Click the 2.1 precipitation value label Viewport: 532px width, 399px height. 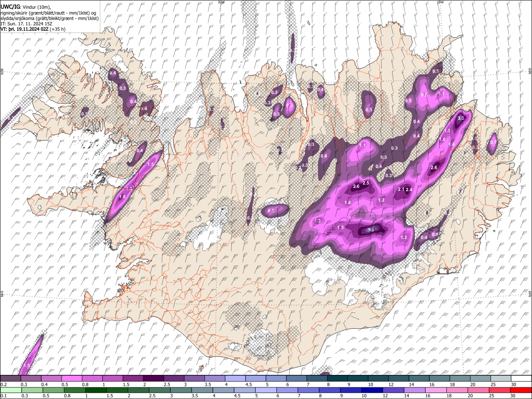tap(401, 189)
